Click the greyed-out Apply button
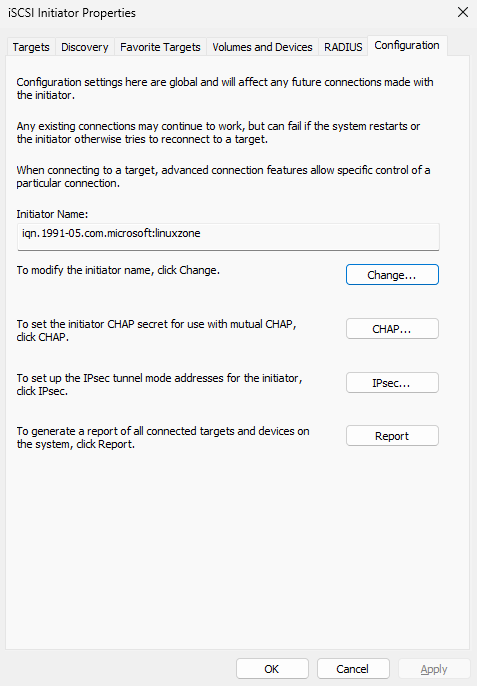This screenshot has width=477, height=686. pyautogui.click(x=434, y=668)
